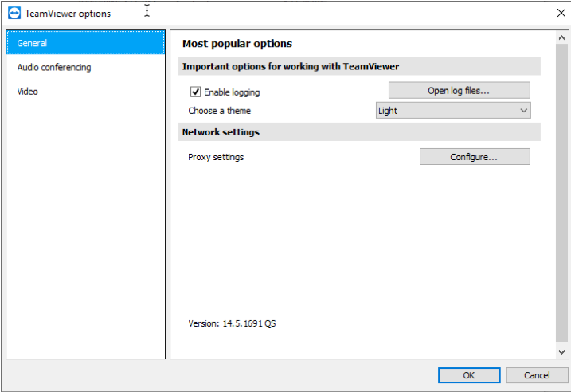Click Important options for working with TeamViewer heading
The image size is (571, 392).
tap(291, 66)
